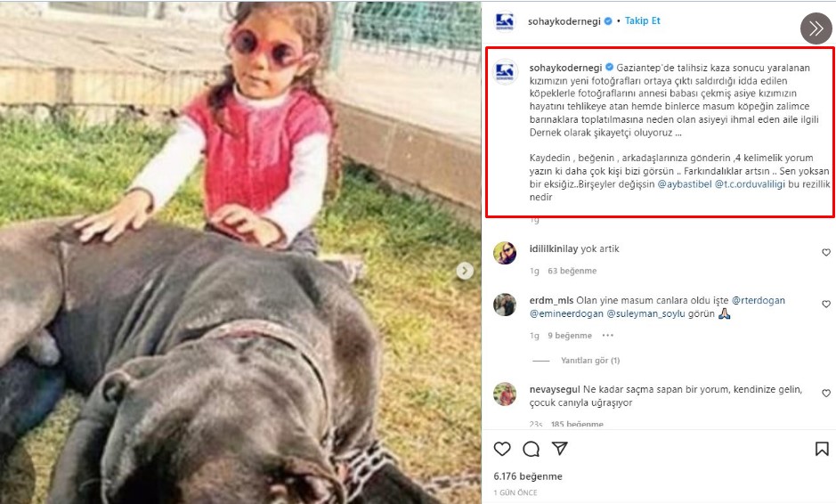Open nevaysegul commenter avatar

click(x=505, y=394)
